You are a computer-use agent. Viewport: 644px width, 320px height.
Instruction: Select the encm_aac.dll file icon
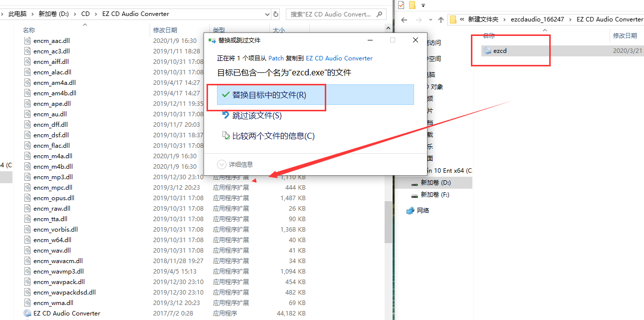(27, 40)
